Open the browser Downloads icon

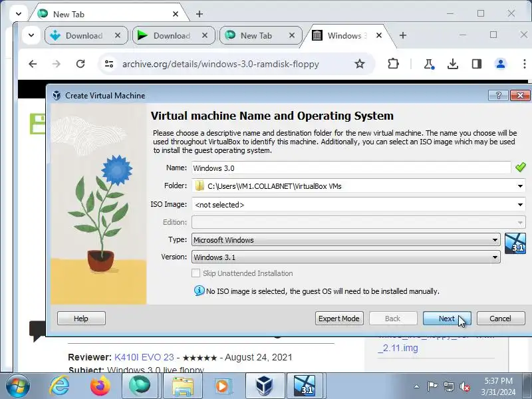click(x=453, y=64)
